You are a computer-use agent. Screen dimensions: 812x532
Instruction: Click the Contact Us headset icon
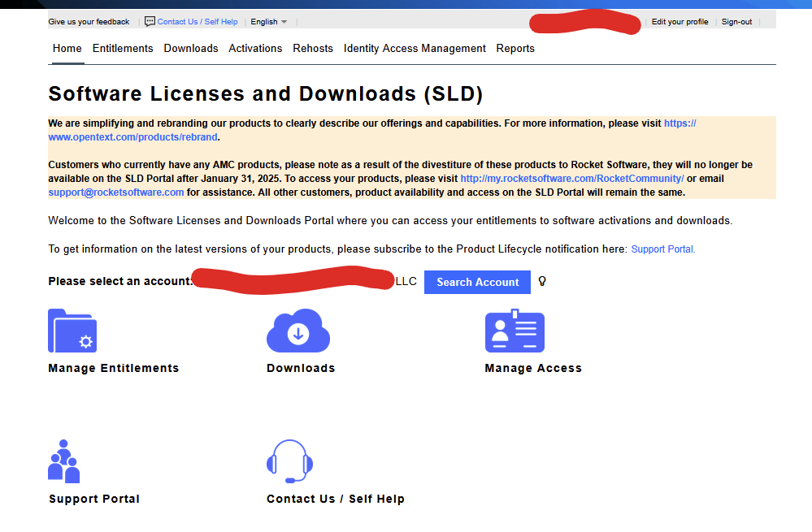coord(289,461)
